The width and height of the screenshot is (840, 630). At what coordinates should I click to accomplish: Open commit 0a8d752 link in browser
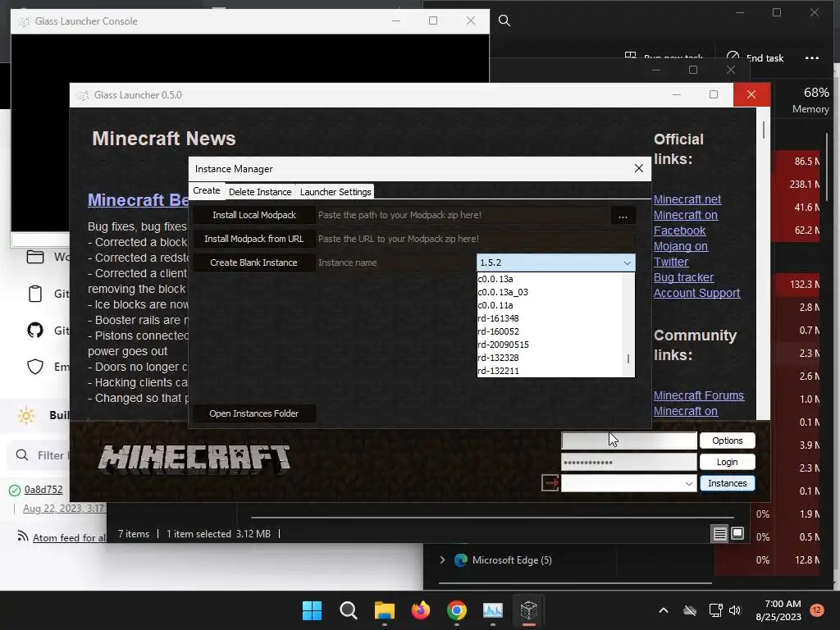coord(43,490)
